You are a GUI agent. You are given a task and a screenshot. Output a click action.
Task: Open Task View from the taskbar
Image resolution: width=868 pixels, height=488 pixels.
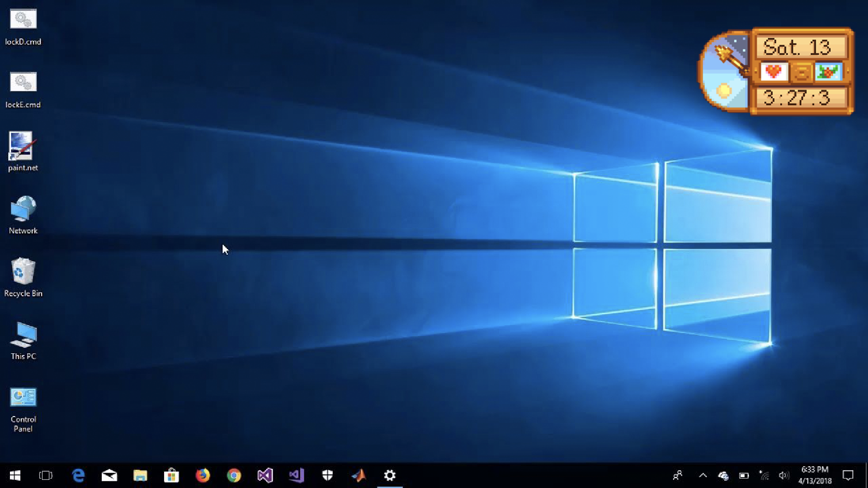[46, 475]
